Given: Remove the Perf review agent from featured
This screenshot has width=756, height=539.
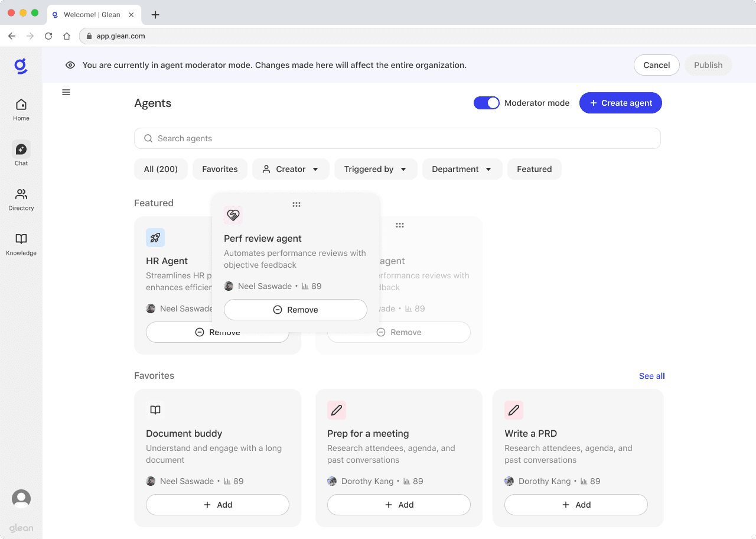Looking at the screenshot, I should (295, 310).
